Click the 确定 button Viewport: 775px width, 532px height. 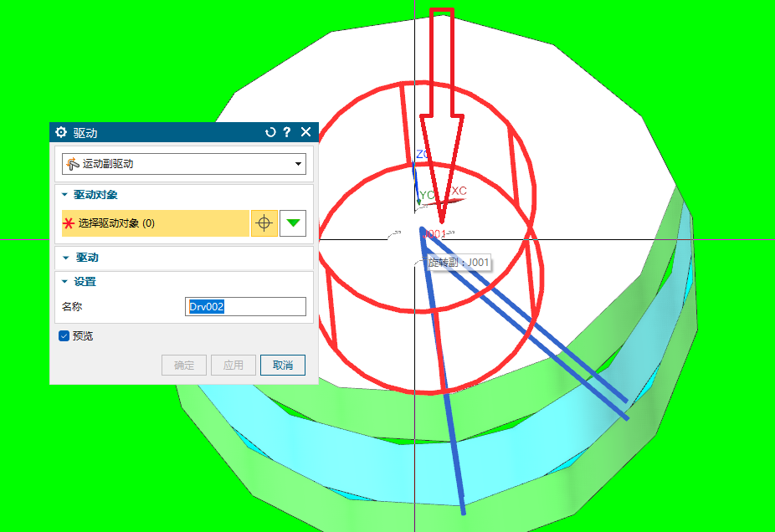point(183,366)
